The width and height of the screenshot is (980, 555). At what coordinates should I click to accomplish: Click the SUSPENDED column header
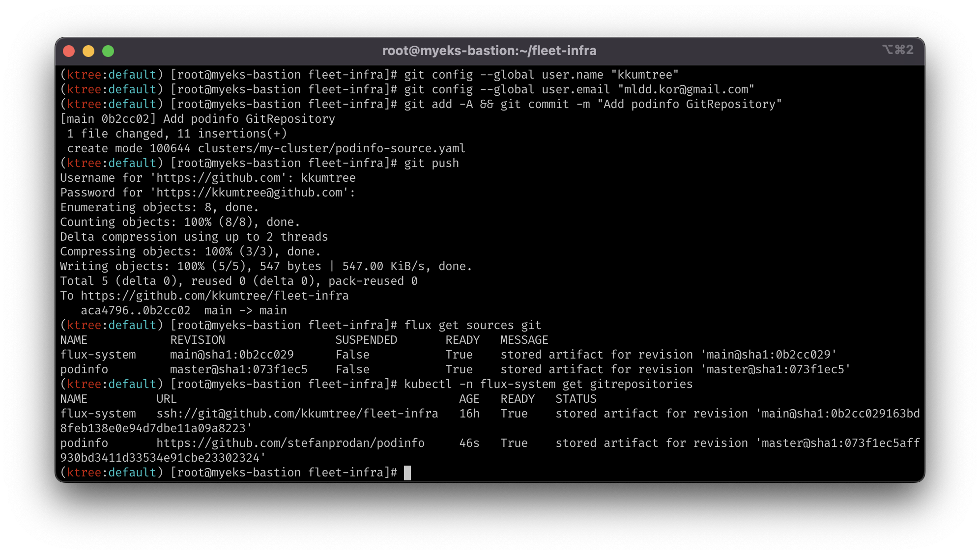click(x=366, y=340)
